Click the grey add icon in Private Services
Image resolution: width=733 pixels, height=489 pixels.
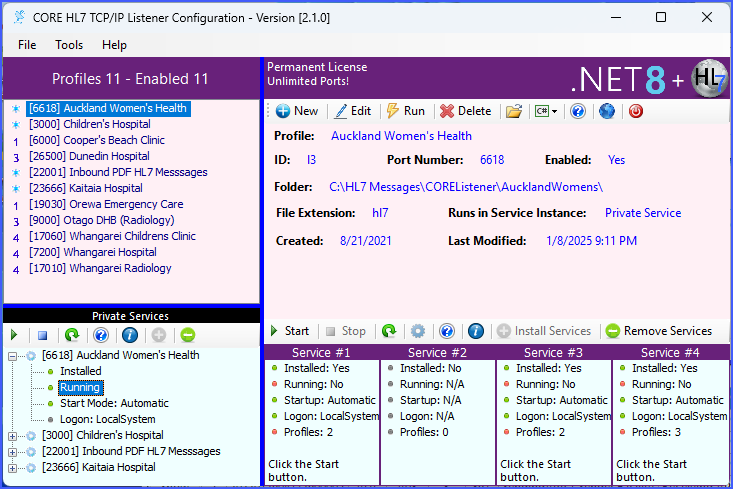(x=159, y=335)
